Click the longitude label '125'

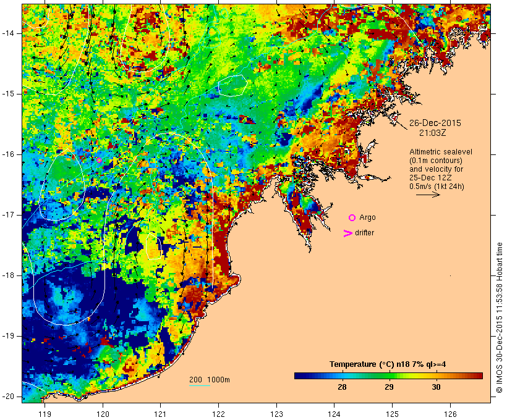pos(392,414)
